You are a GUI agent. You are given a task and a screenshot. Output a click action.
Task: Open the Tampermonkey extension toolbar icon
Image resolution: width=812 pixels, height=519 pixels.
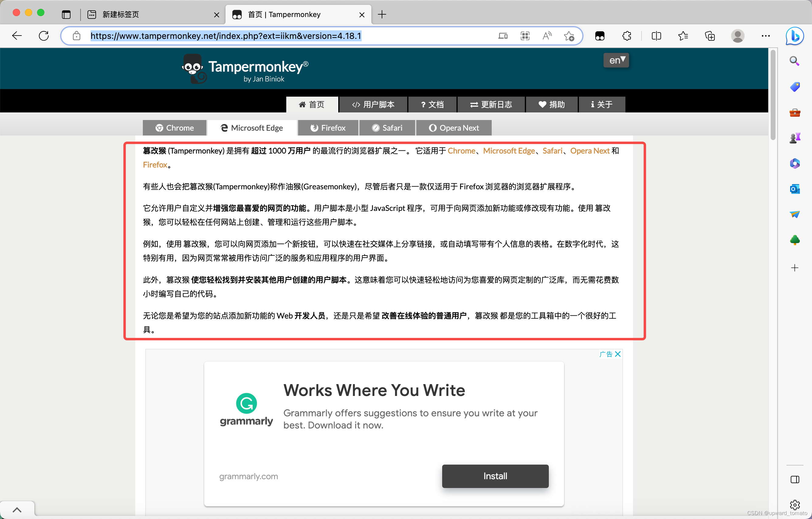click(x=600, y=36)
